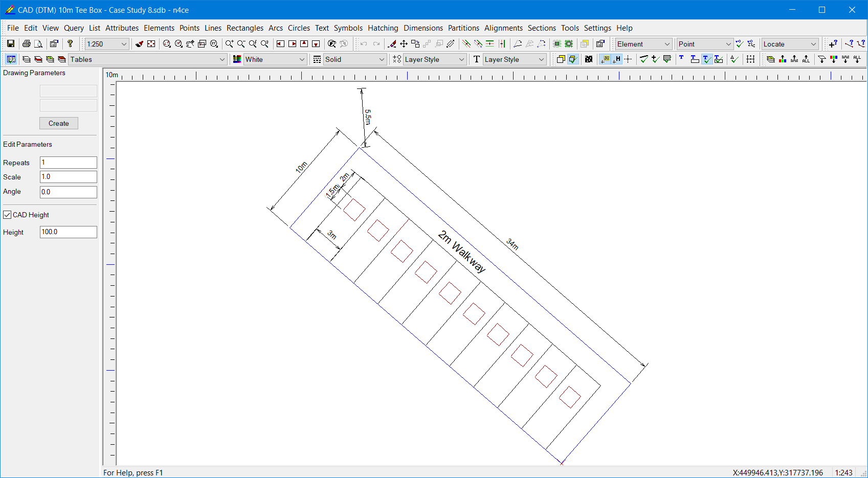Open the Tables layer dropdown
Image resolution: width=868 pixels, height=478 pixels.
click(148, 59)
